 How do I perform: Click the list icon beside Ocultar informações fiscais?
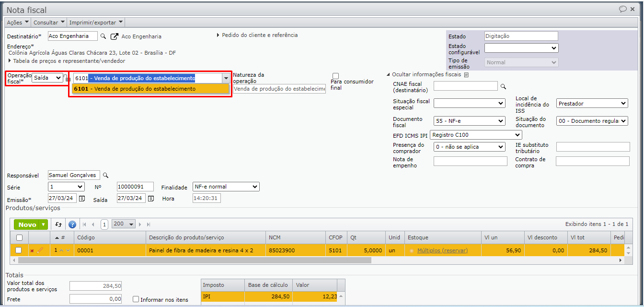(466, 75)
